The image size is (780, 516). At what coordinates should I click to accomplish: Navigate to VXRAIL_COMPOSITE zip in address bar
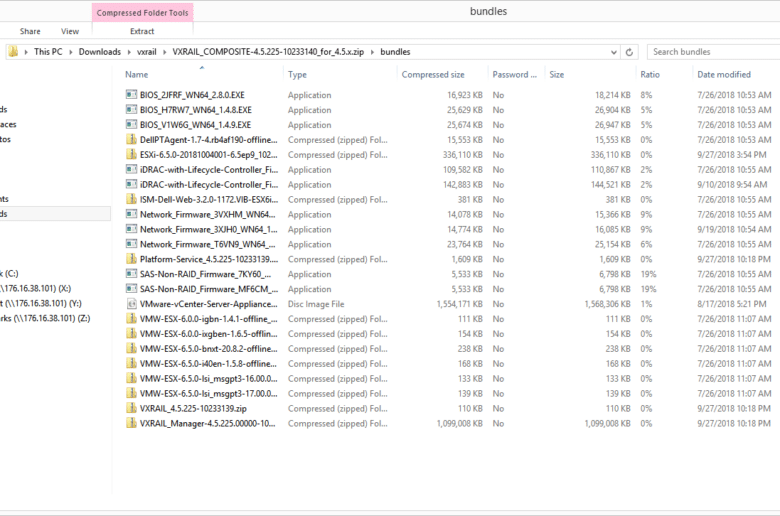click(268, 52)
